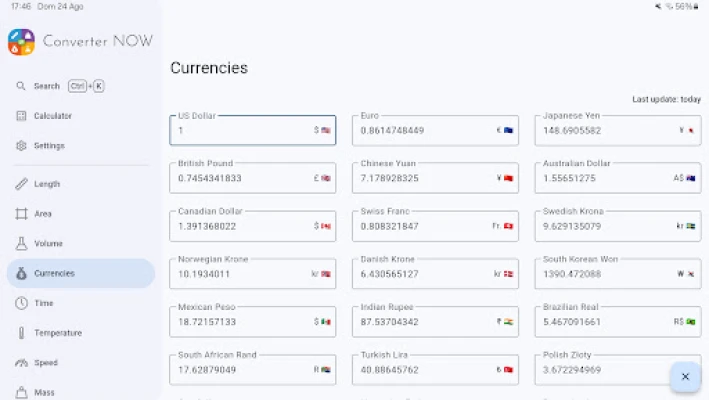Select the Currencies money bag icon
The image size is (709, 400).
(21, 273)
